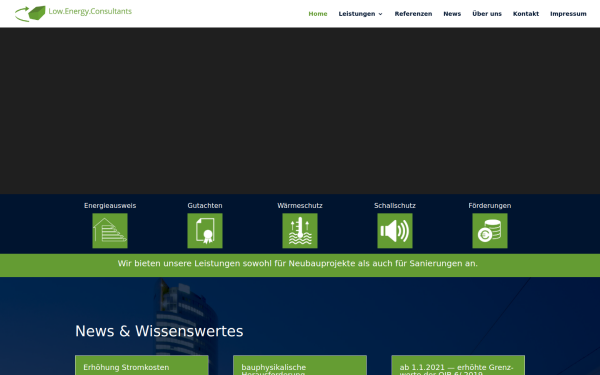Click the Energieausweis text label
The width and height of the screenshot is (600, 375).
tap(110, 205)
